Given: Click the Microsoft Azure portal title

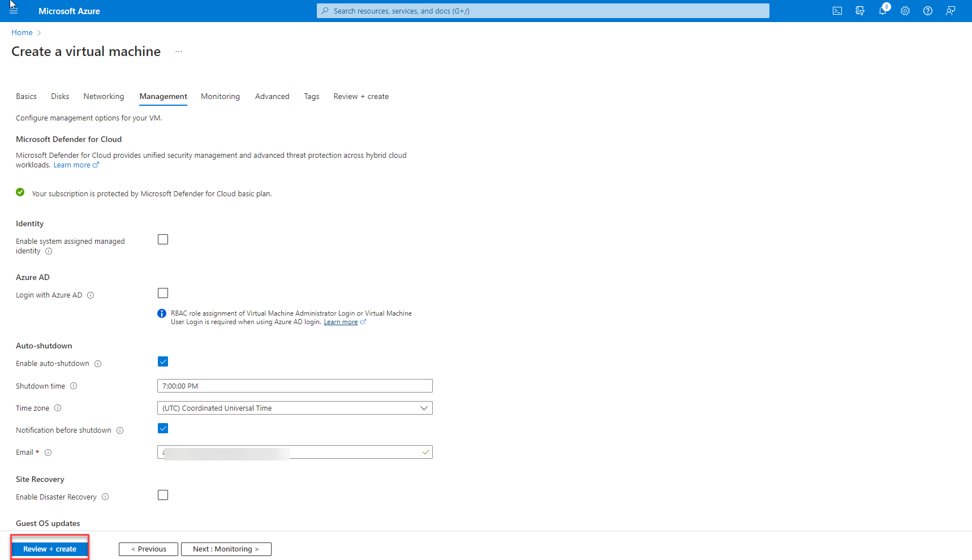Looking at the screenshot, I should coord(69,11).
